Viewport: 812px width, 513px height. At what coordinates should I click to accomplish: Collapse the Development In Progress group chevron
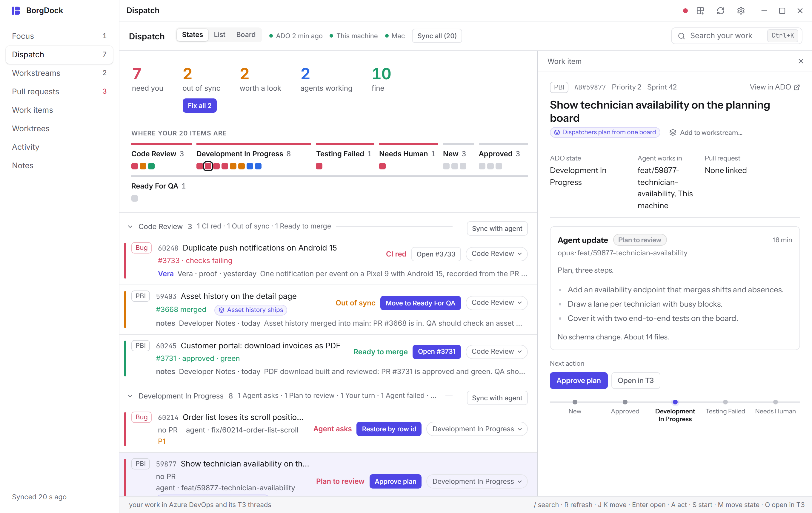point(130,396)
